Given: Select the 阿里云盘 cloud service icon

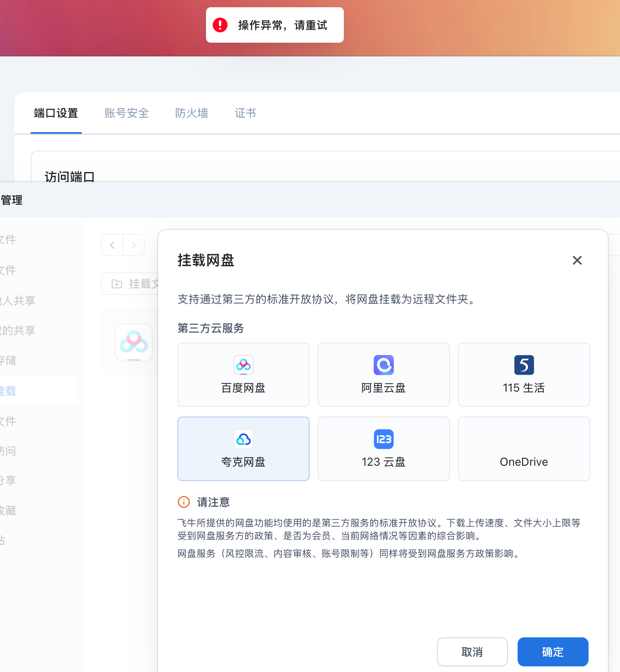Looking at the screenshot, I should (x=384, y=365).
